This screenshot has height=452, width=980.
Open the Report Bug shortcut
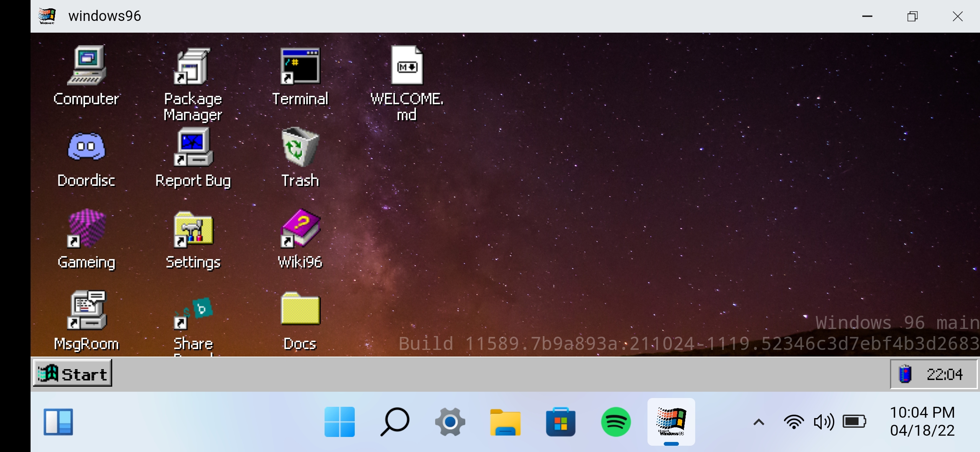click(x=193, y=158)
